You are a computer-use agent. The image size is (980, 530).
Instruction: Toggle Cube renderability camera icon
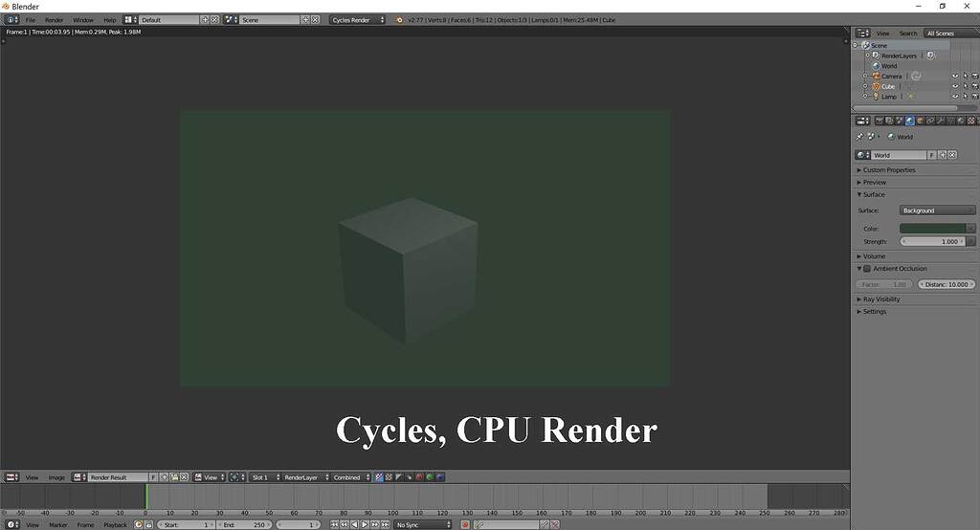click(x=975, y=86)
